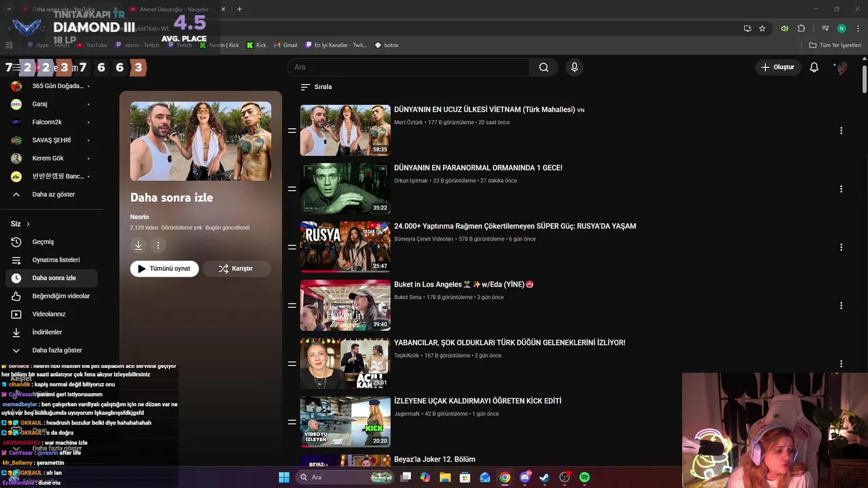This screenshot has height=488, width=868.
Task: Open the Tüm Yer İşaretleri bookmarks folder
Action: 835,45
